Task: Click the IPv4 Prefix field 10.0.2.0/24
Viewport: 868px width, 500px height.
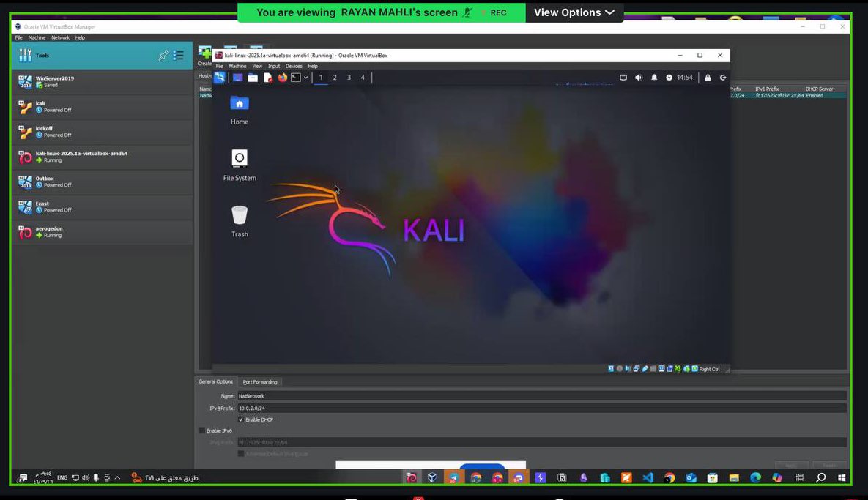Action: coord(542,408)
